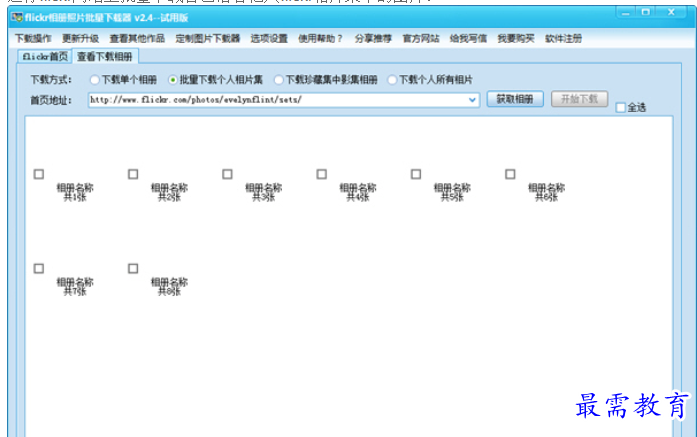
Task: Close the flickr downloader window
Action: [672, 12]
